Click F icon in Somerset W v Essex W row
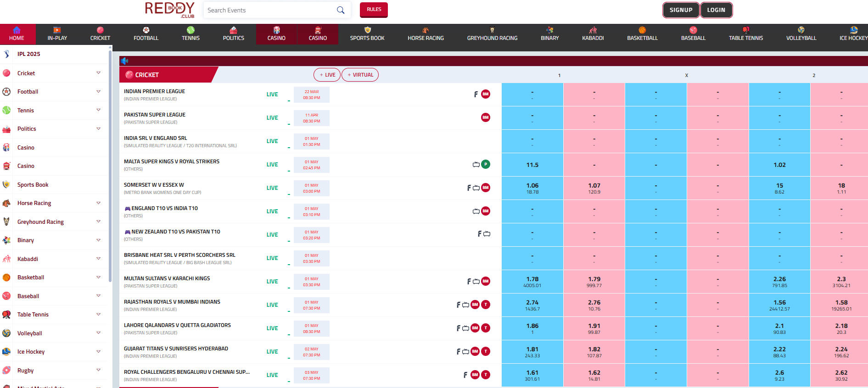This screenshot has height=388, width=868. coord(469,188)
